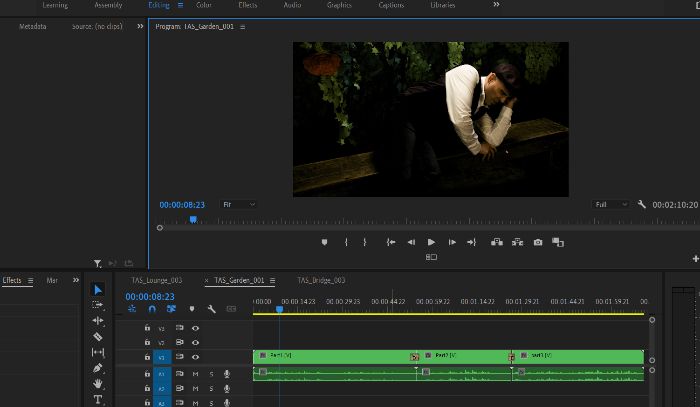This screenshot has width=700, height=407.
Task: Solo audio track A1
Action: pyautogui.click(x=211, y=374)
